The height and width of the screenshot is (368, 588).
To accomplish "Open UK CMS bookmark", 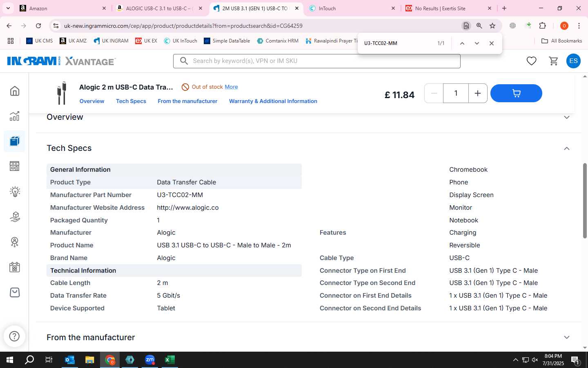I will 40,41.
